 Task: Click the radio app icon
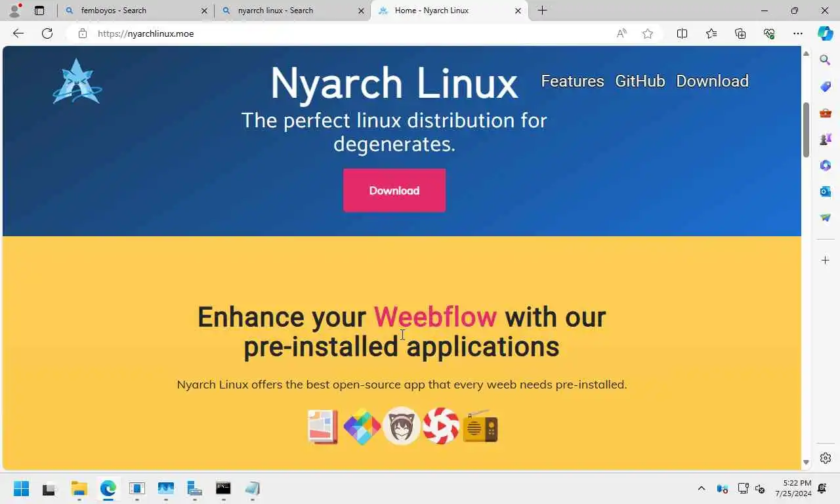[480, 427]
